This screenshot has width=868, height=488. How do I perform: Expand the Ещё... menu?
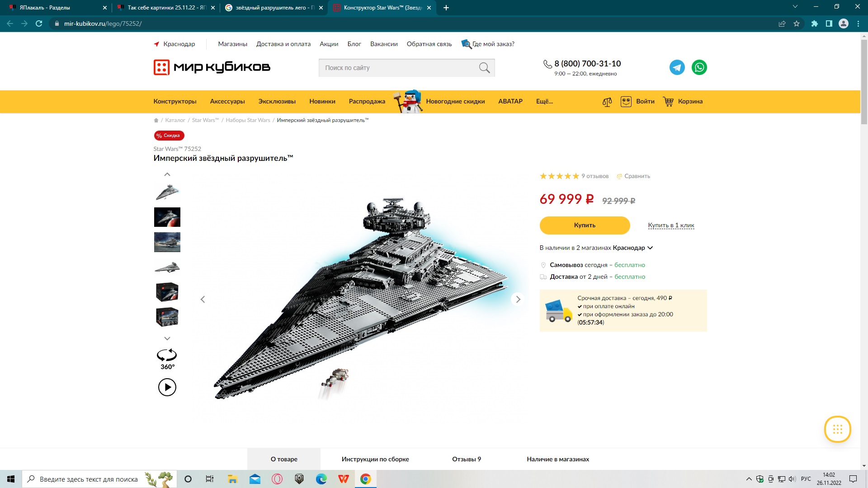544,102
